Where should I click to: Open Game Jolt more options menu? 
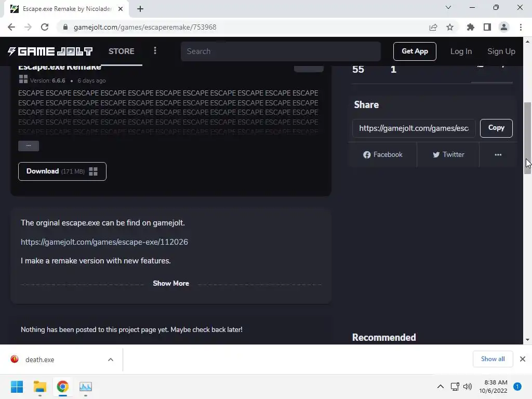pos(155,50)
